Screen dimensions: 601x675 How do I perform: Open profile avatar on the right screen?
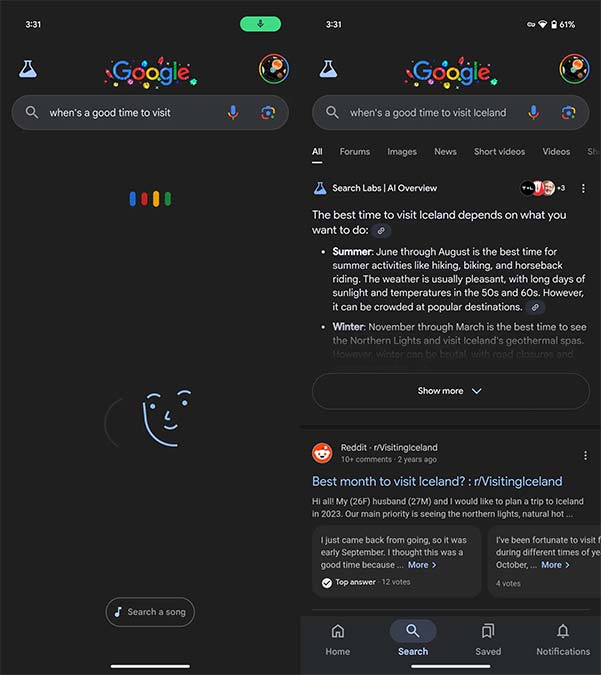click(x=574, y=69)
